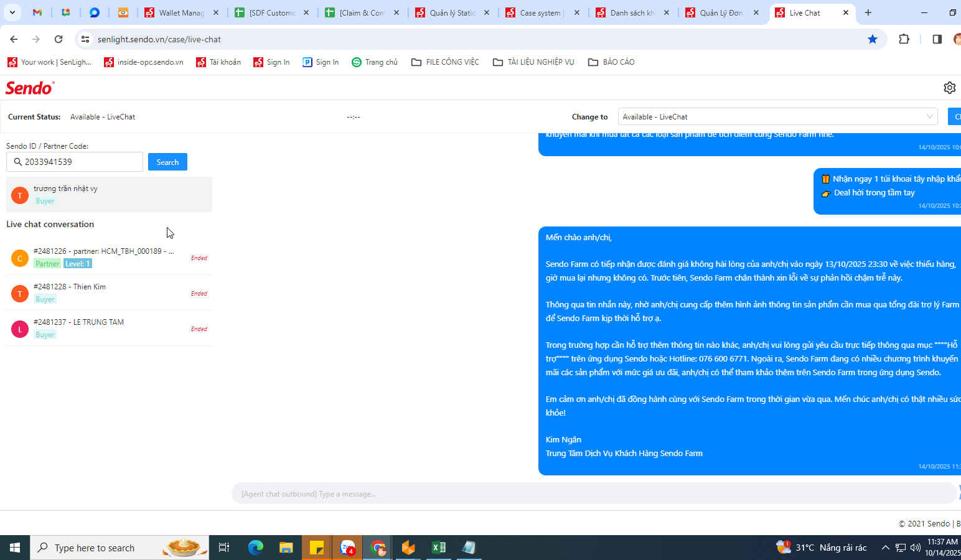Open the blue messenger pinned tab
961x560 pixels.
95,12
